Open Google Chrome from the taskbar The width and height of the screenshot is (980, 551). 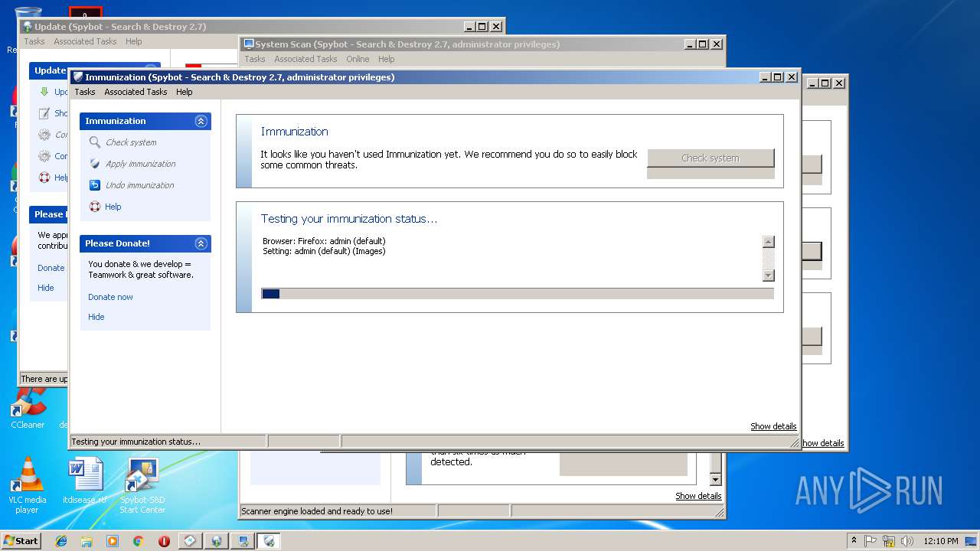139,541
